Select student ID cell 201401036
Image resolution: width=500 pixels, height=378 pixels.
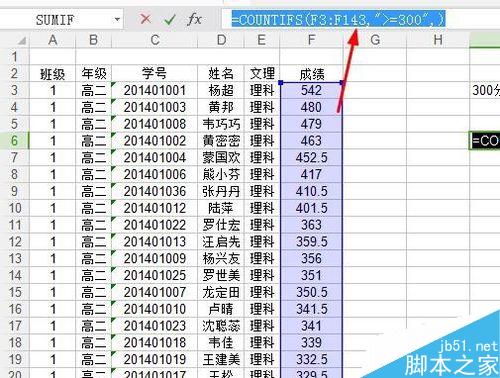tap(154, 191)
